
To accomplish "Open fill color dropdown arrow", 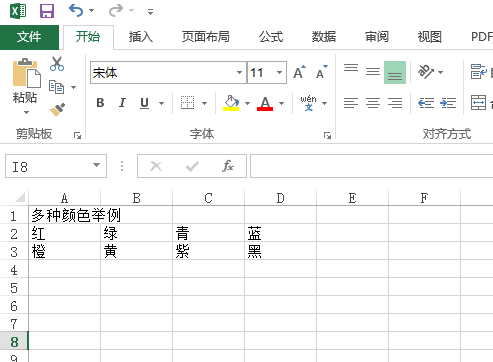I will click(247, 103).
